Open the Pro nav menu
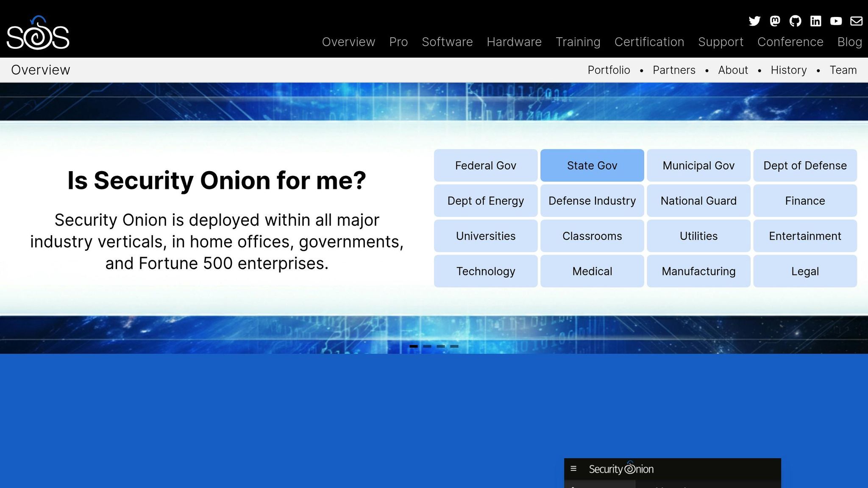This screenshot has width=868, height=488. 398,42
